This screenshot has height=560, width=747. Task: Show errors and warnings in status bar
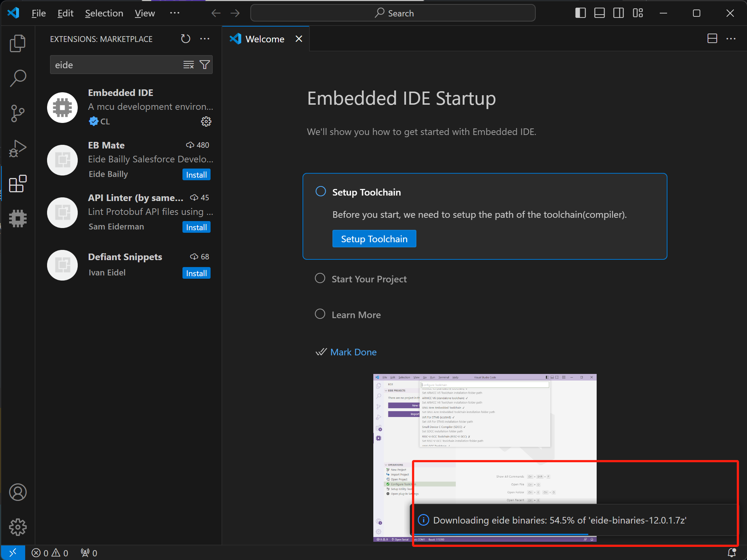pyautogui.click(x=50, y=553)
